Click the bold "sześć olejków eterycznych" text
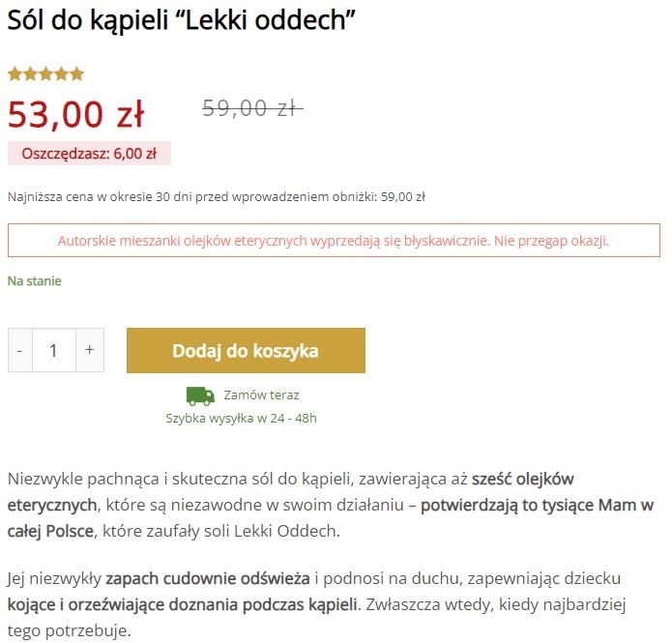The height and width of the screenshot is (643, 672). (522, 480)
